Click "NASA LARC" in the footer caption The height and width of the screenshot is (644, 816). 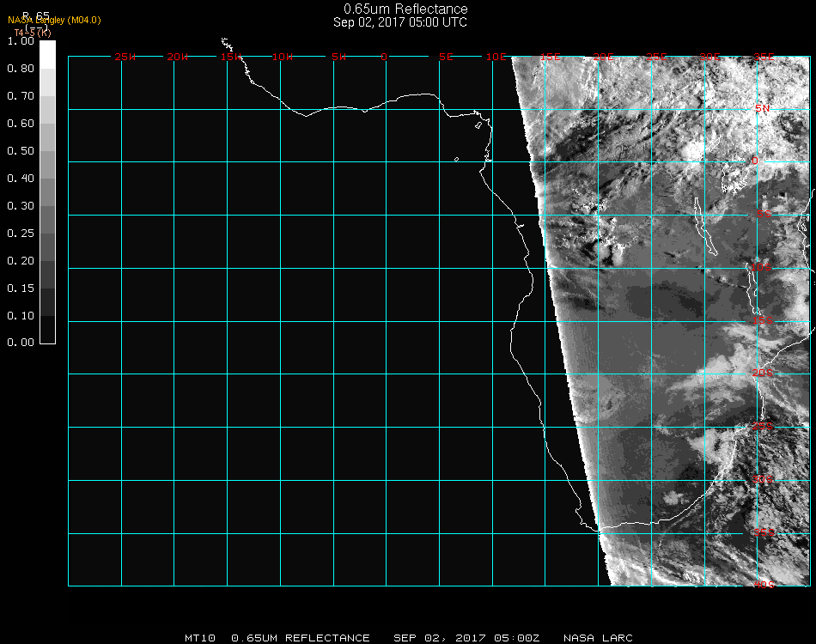[598, 638]
